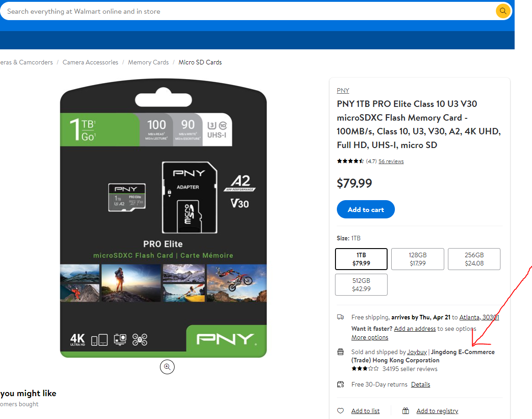Viewport: 532px width, 419px height.
Task: Click the delivery truck shipping icon
Action: [x=340, y=317]
